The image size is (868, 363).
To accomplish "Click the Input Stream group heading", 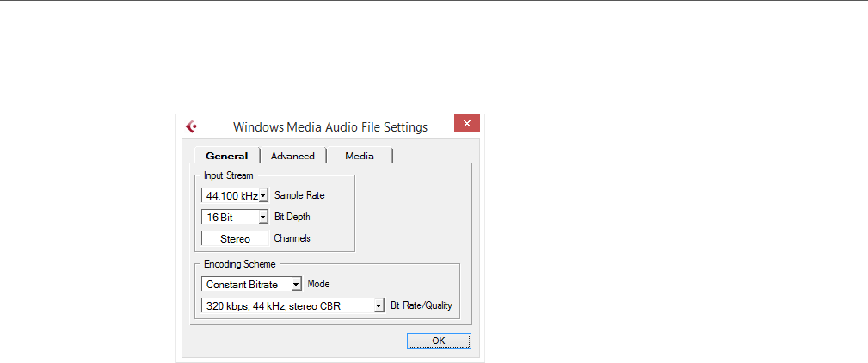I will [x=228, y=175].
